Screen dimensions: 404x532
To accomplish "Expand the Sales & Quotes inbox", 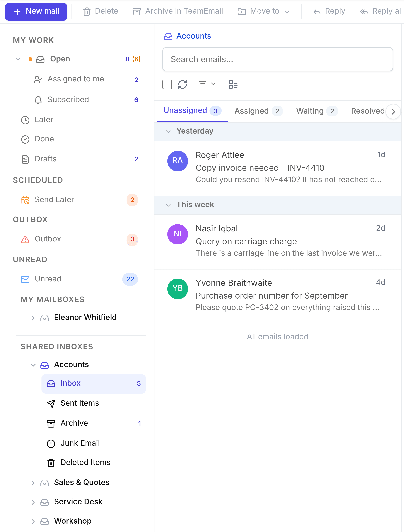I will click(33, 483).
